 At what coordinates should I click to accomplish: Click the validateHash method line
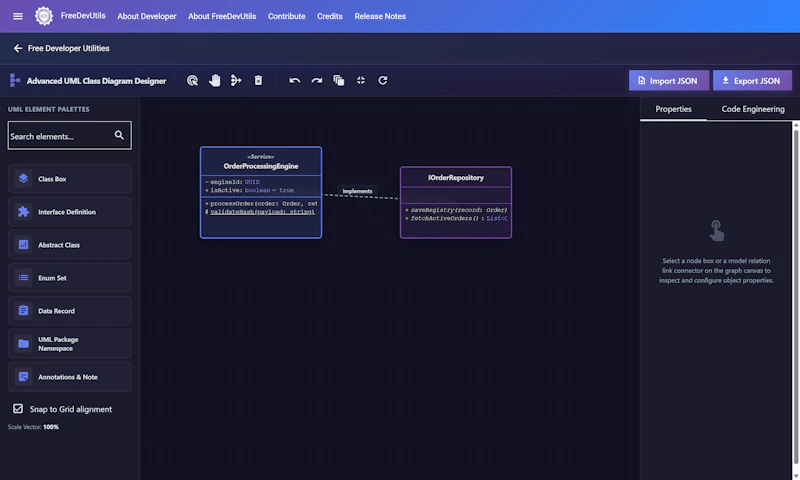(260, 212)
